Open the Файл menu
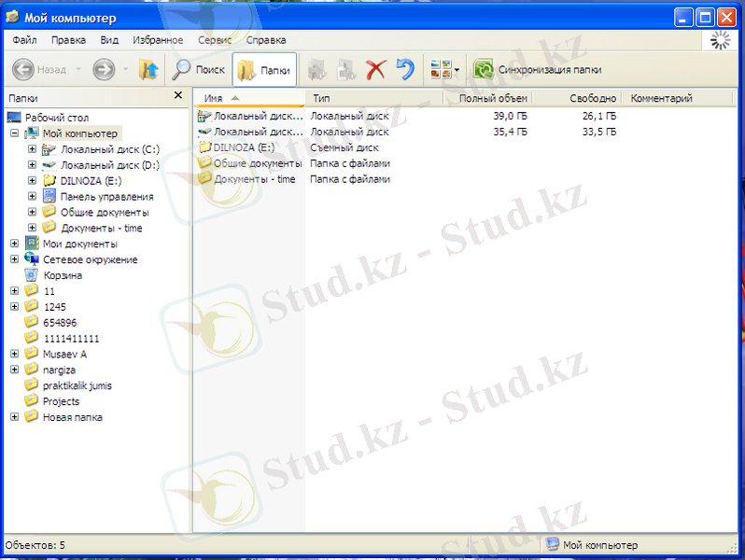Viewport: 745px width, 560px height. [x=24, y=40]
